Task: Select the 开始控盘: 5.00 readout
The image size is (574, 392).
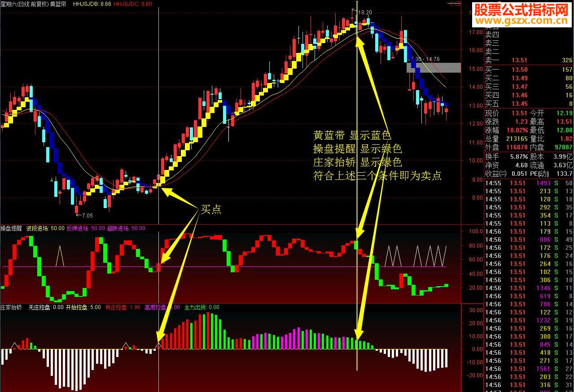Action: pos(83,308)
